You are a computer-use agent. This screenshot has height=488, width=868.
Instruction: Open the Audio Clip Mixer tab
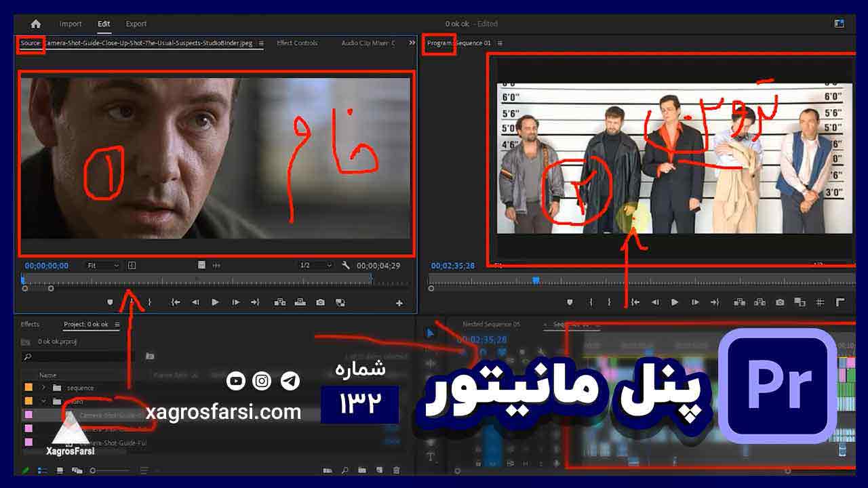coord(368,43)
